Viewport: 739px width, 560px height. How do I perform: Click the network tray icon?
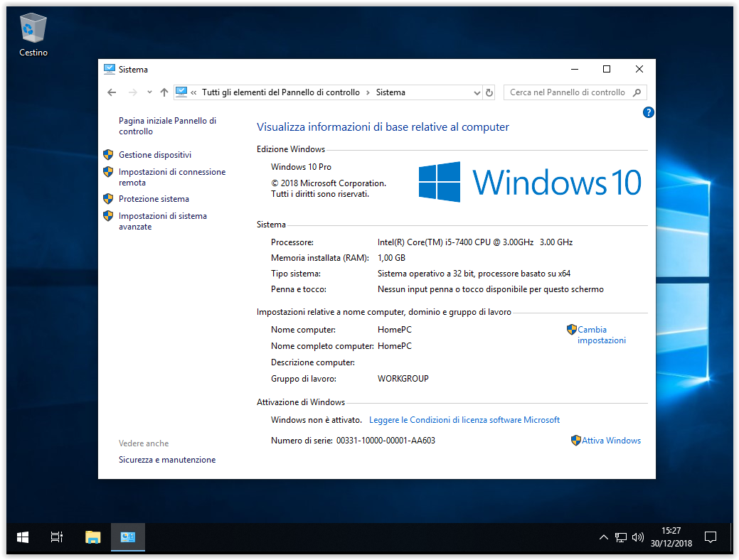coord(621,537)
